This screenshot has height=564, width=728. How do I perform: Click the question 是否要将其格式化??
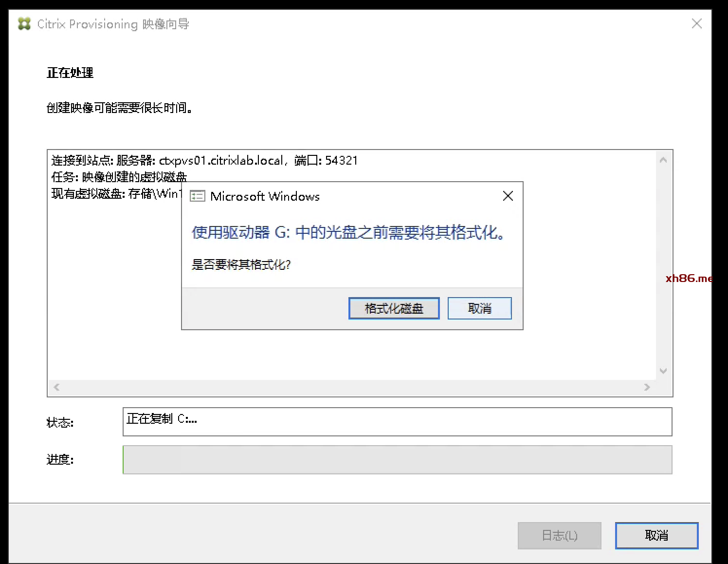(241, 264)
